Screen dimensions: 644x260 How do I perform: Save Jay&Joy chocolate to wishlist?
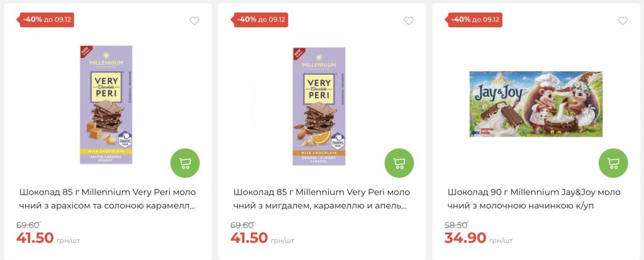[x=623, y=21]
